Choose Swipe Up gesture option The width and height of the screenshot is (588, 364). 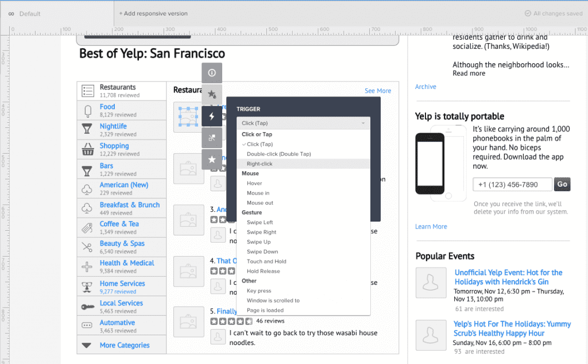coord(303,241)
